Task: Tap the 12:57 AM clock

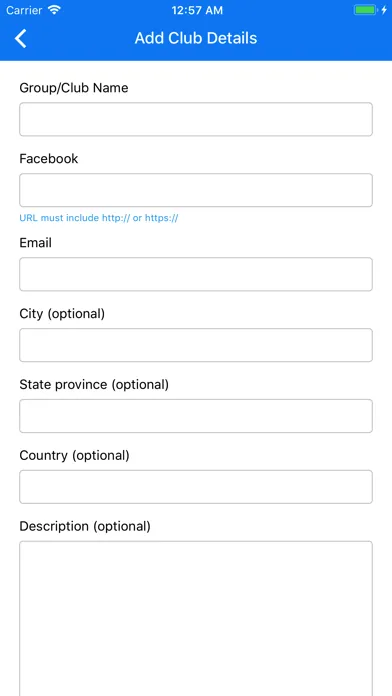Action: (197, 10)
